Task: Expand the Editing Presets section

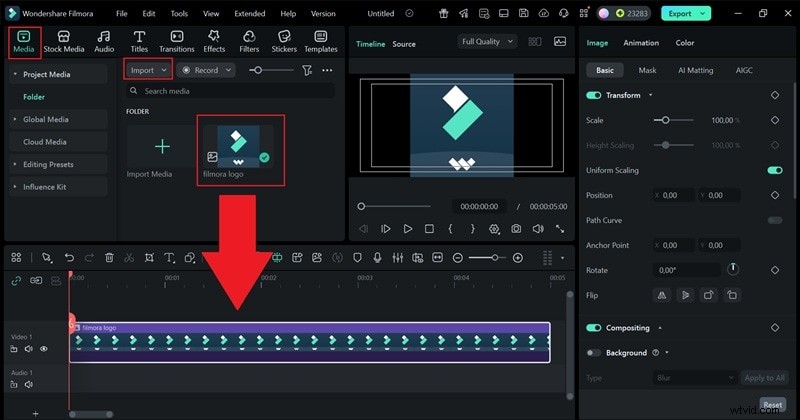Action: coord(15,164)
